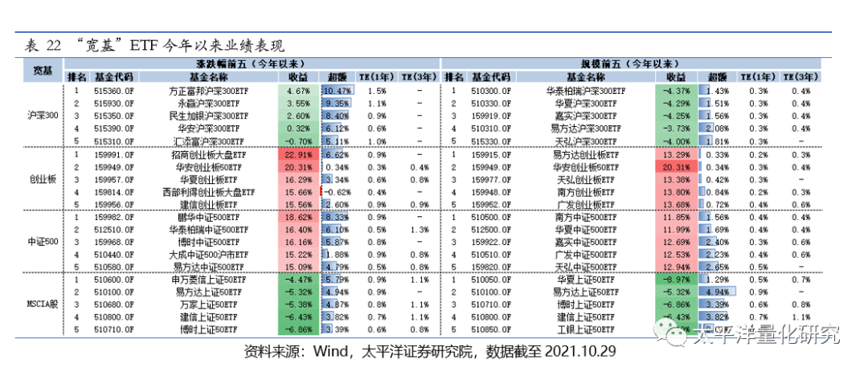
Task: Select fund code 515360.OF
Action: click(113, 91)
